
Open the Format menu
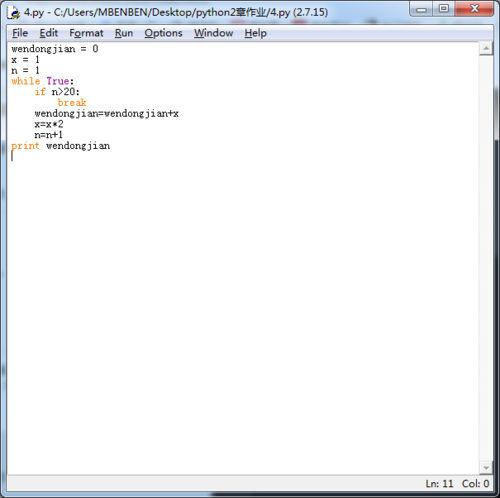(86, 33)
